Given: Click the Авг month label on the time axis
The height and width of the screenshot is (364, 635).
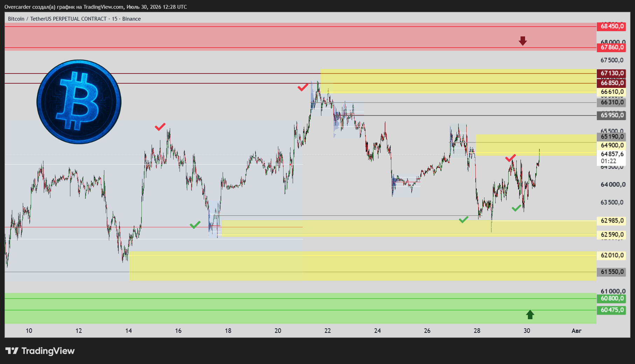Looking at the screenshot, I should (577, 331).
